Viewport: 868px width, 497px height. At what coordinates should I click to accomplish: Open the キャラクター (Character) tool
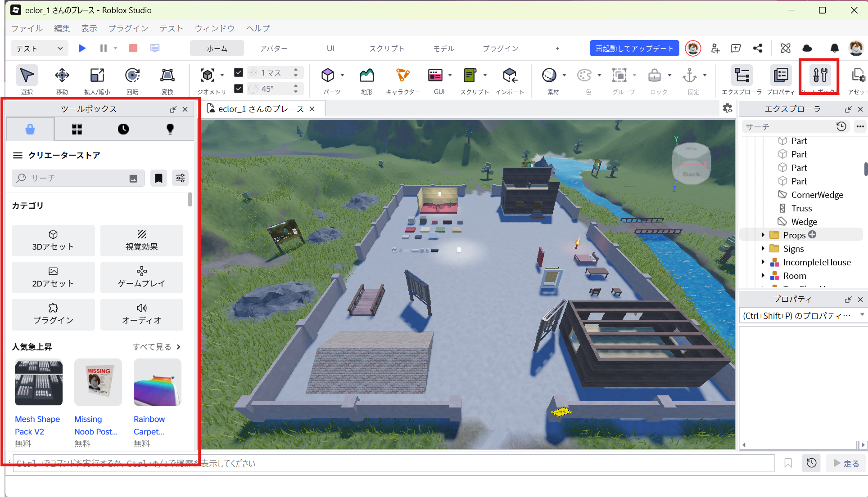coord(403,80)
